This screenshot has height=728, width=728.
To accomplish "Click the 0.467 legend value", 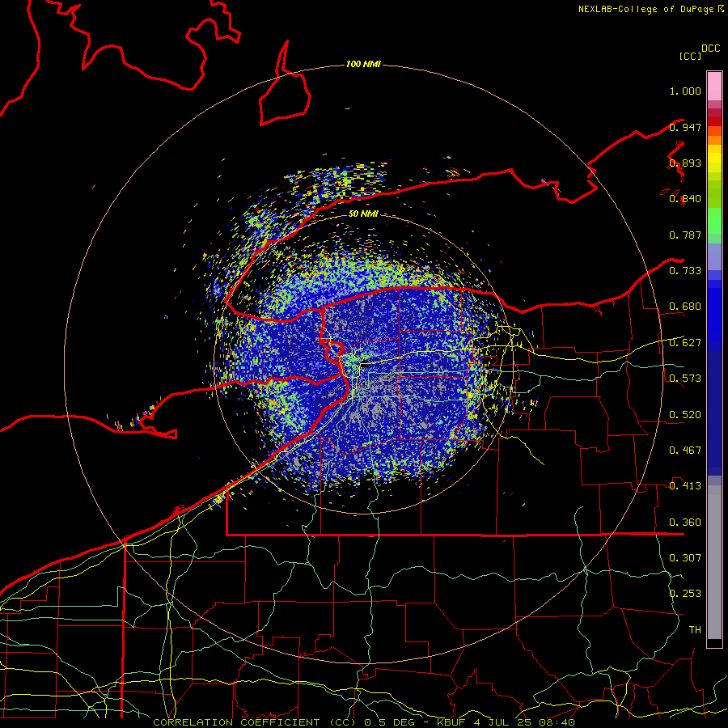I will click(x=685, y=451).
